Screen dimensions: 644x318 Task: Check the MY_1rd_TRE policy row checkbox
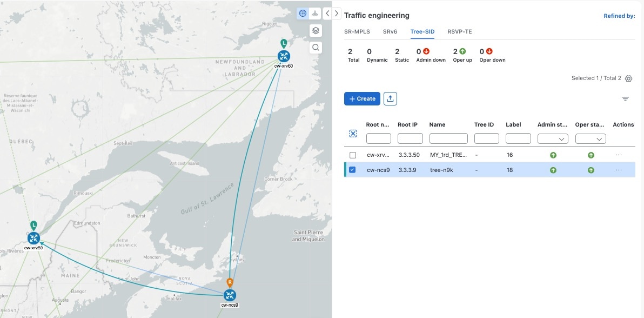coord(353,155)
